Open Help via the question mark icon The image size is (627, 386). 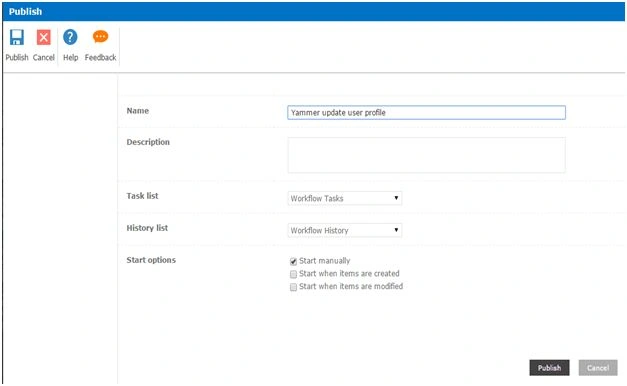point(70,37)
